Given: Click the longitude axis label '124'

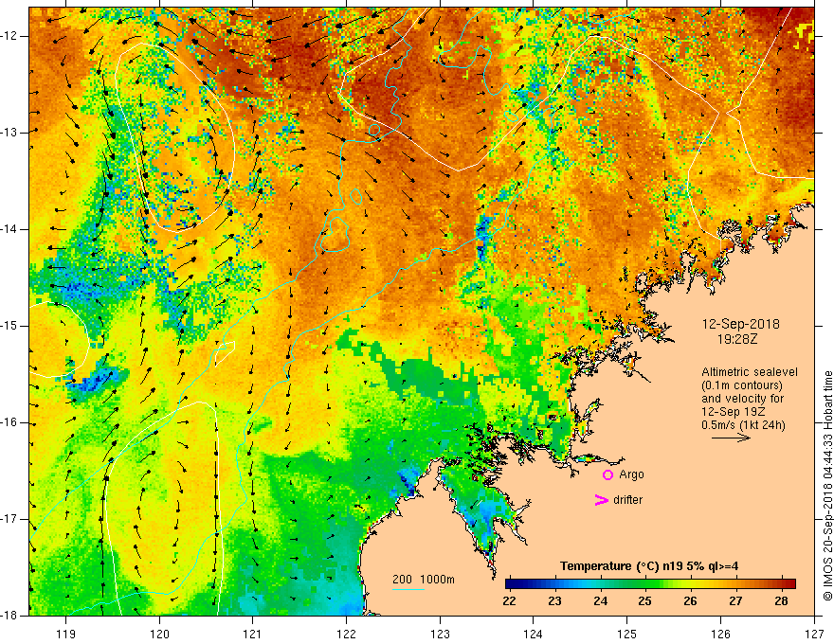Looking at the screenshot, I should point(533,634).
